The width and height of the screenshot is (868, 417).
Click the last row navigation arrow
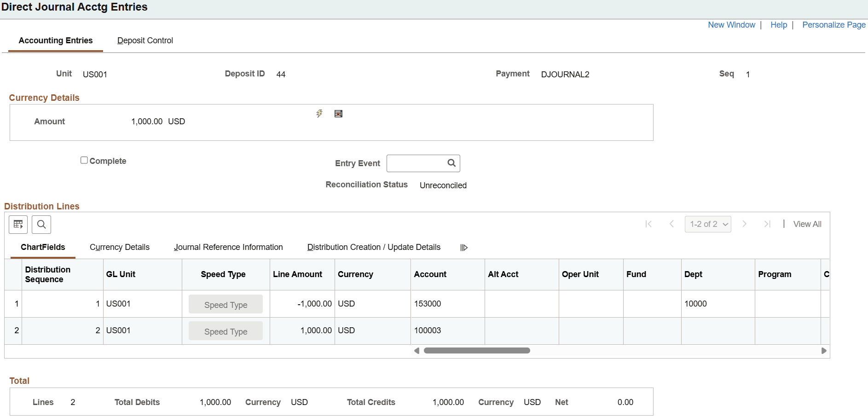767,224
